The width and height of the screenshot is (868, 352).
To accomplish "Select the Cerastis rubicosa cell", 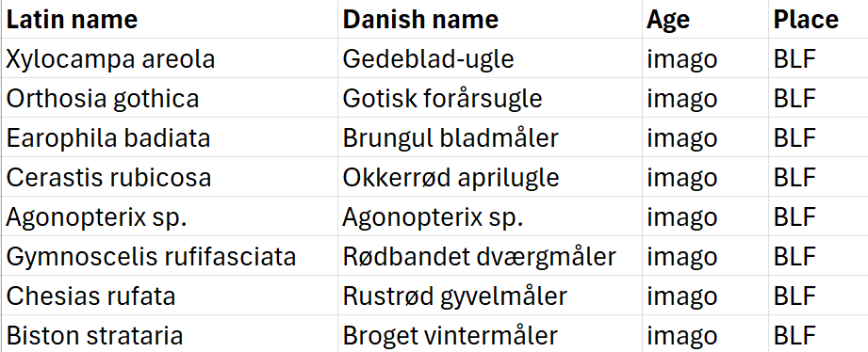I will 170,177.
